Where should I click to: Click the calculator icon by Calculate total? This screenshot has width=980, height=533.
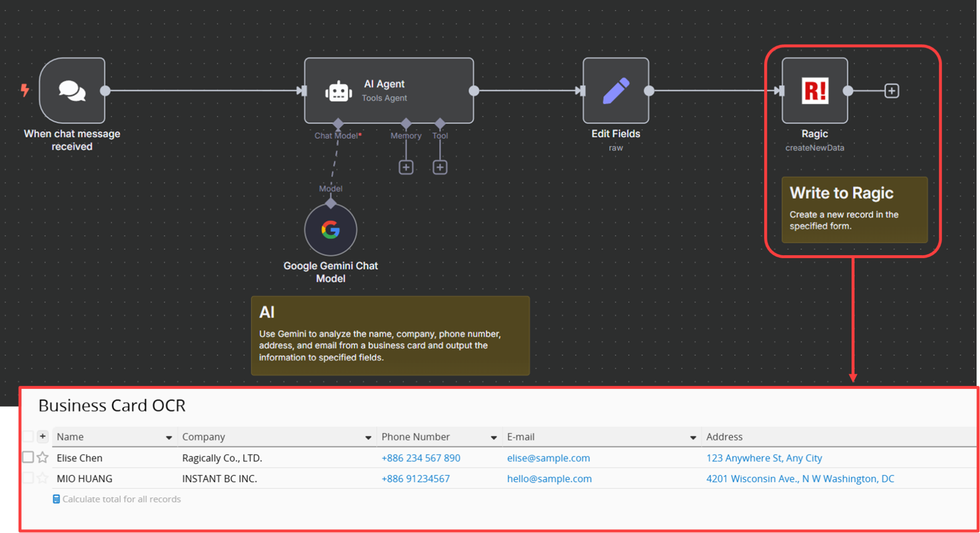pos(56,499)
